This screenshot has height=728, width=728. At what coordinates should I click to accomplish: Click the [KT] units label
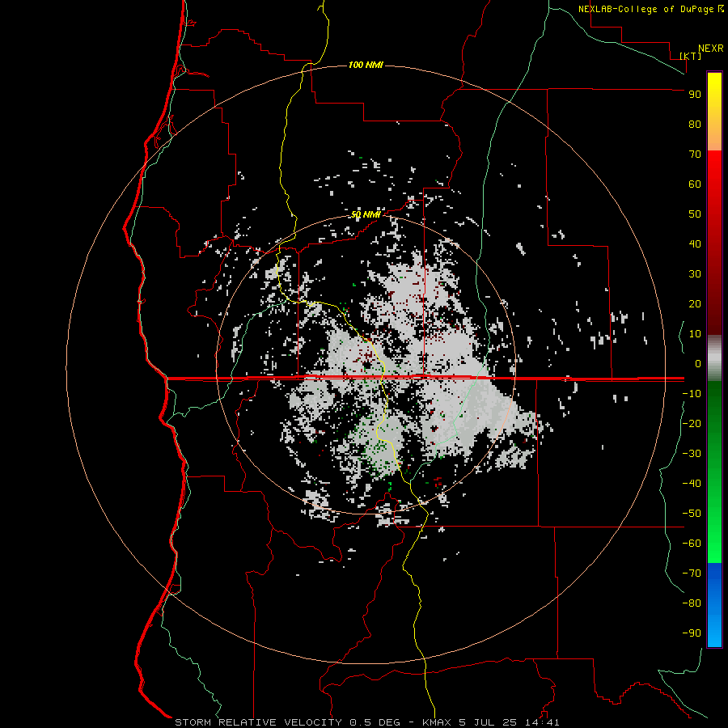[x=691, y=56]
